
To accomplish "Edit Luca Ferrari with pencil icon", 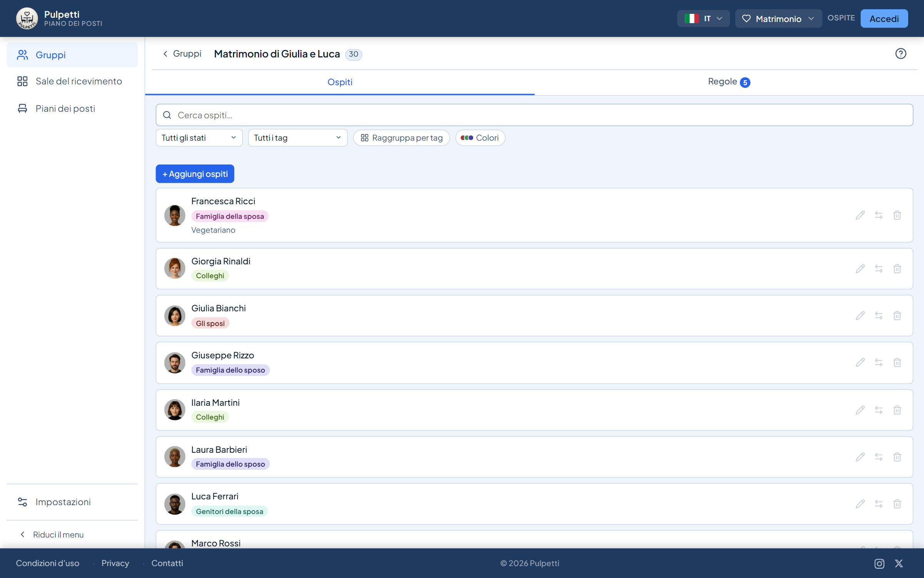I will click(x=860, y=504).
